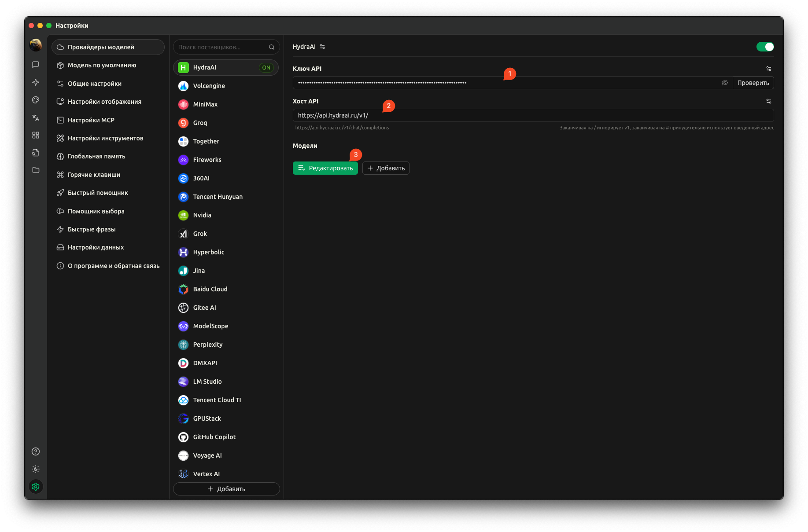Screen dimensions: 808x532
Task: Click the Редактировать models button
Action: pos(325,168)
